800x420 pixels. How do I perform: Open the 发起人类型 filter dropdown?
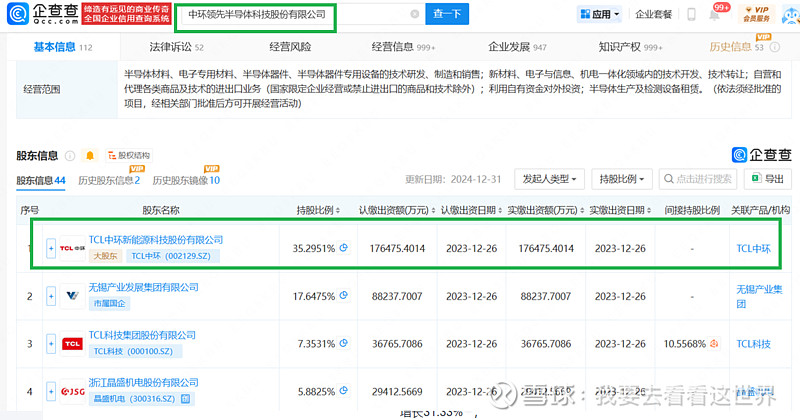click(x=549, y=179)
